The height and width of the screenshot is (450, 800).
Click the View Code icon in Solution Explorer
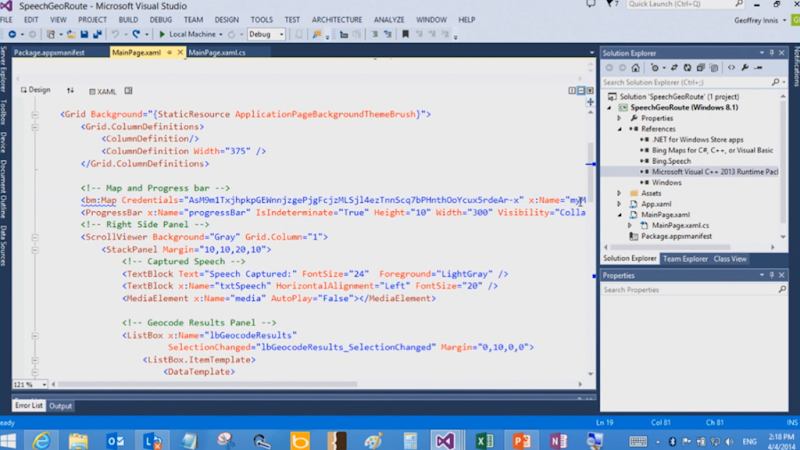pos(731,68)
